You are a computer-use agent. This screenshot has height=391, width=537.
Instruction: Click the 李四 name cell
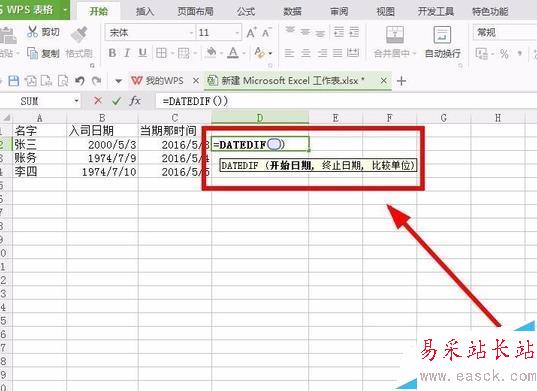pyautogui.click(x=40, y=172)
